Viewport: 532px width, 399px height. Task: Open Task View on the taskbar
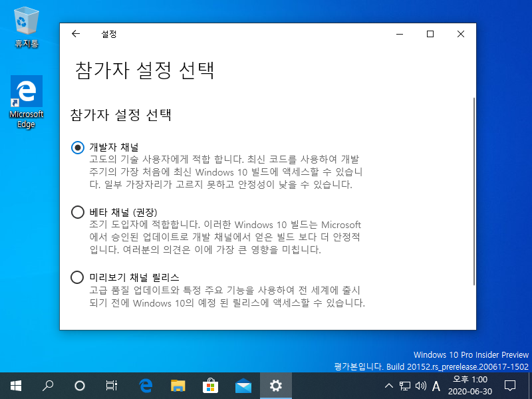coord(112,384)
